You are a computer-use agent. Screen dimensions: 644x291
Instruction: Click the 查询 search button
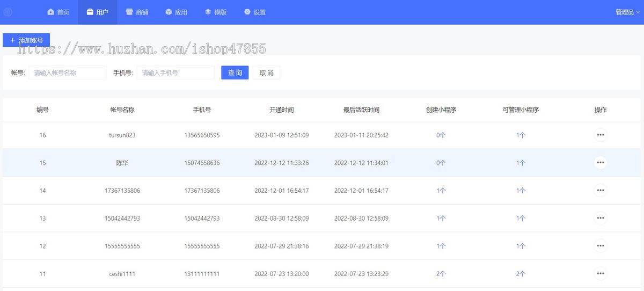point(235,72)
